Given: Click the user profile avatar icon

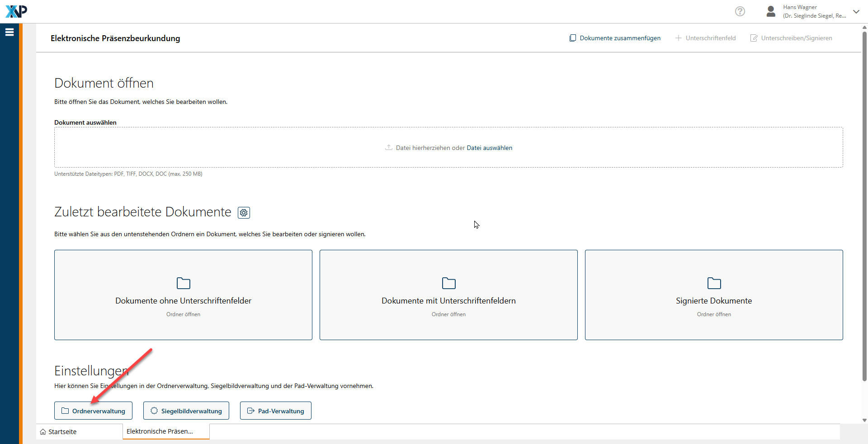Looking at the screenshot, I should pyautogui.click(x=771, y=11).
